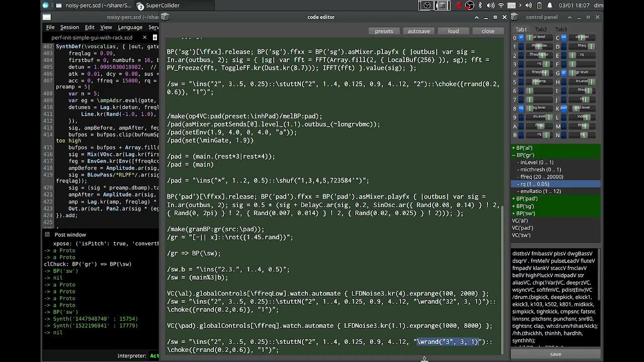644x362 pixels.
Task: Adjust the 'al level' slider
Action: pos(540,37)
